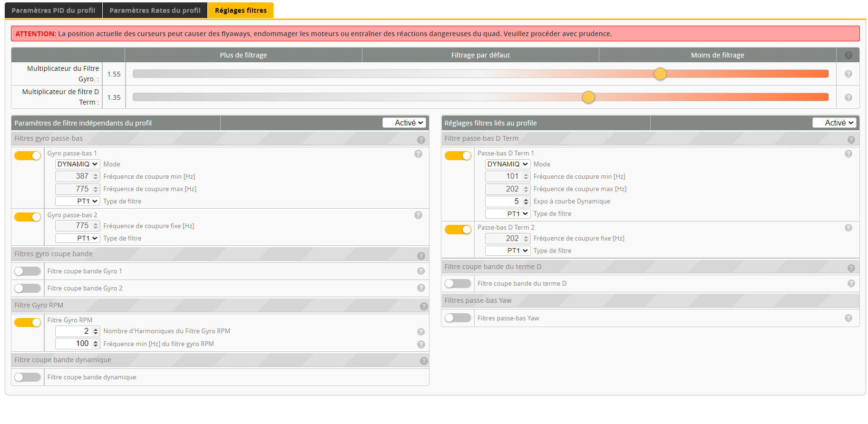The width and height of the screenshot is (868, 424).
Task: Click Passe-bas D Term 2 fixed cutoff field
Action: tap(507, 238)
